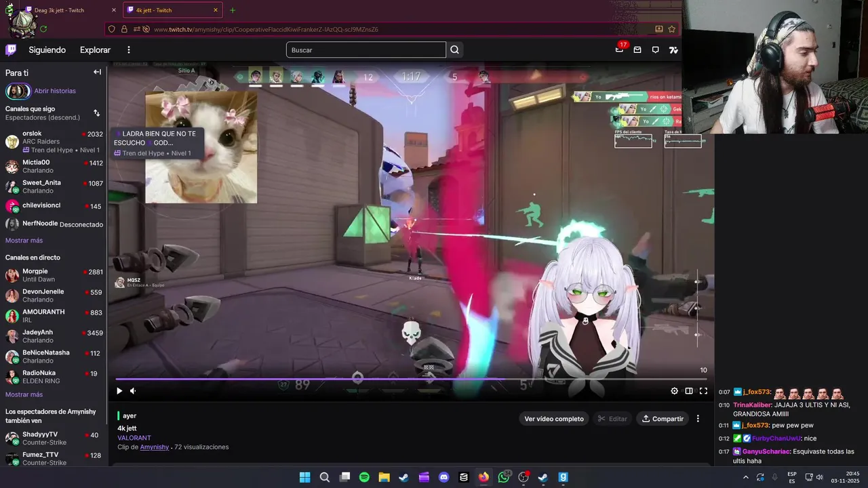Open the Siguiendo tab
Viewport: 868px width, 488px height.
pos(47,49)
